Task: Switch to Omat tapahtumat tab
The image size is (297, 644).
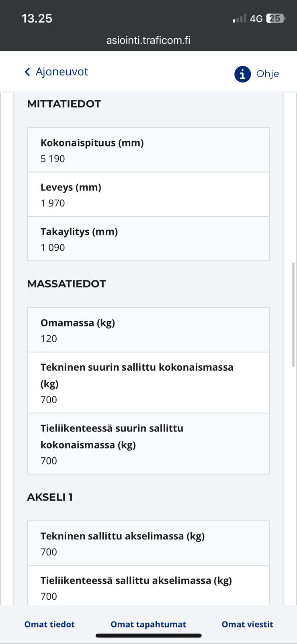Action: tap(148, 624)
